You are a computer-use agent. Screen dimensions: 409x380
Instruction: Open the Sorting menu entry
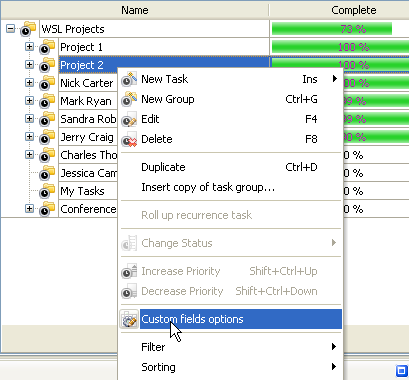tap(231, 367)
